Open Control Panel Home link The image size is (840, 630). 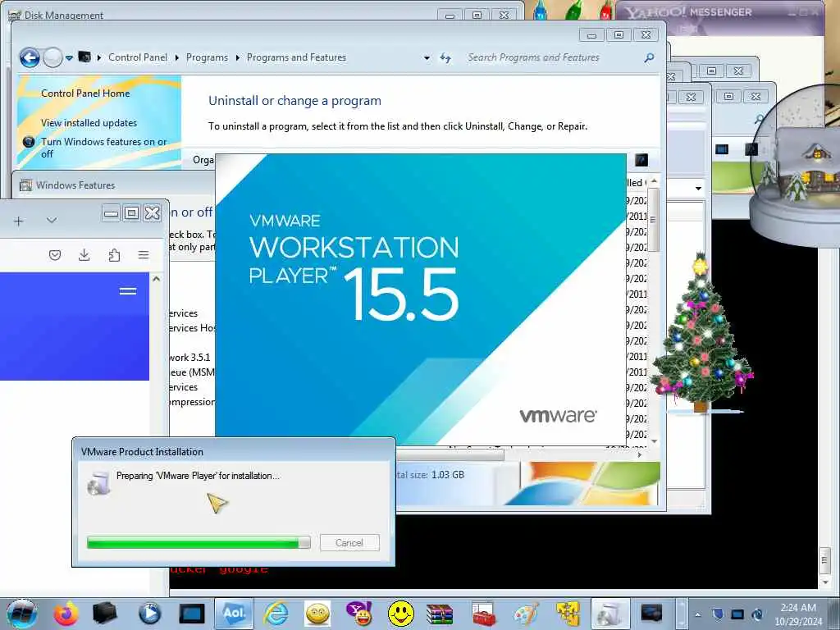point(85,94)
